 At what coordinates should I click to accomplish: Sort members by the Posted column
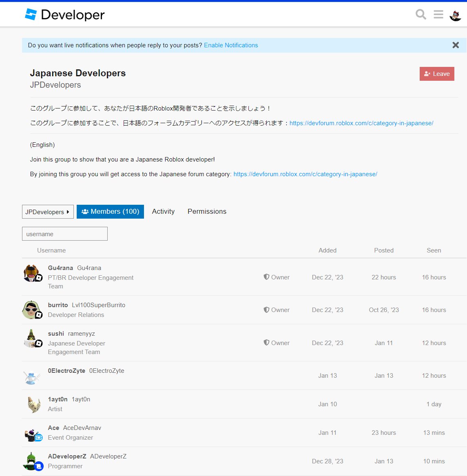[x=383, y=250]
